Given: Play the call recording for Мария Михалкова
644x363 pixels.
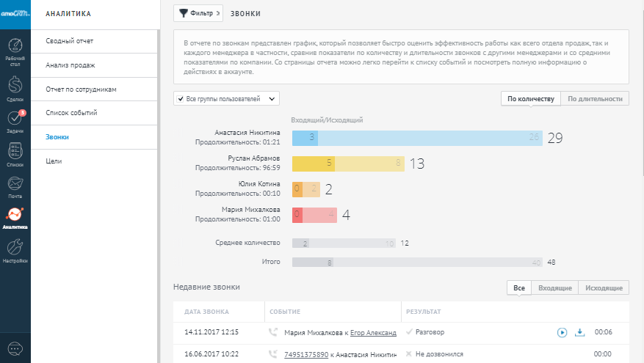Looking at the screenshot, I should [562, 332].
